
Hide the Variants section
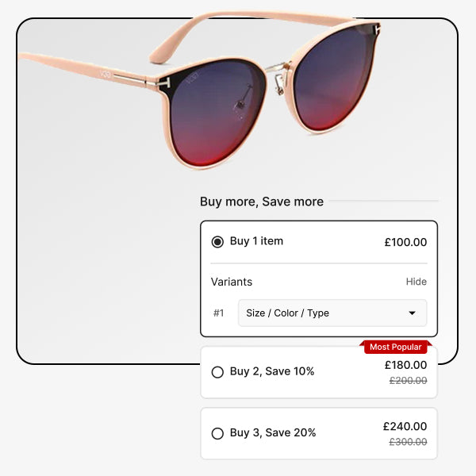click(416, 282)
